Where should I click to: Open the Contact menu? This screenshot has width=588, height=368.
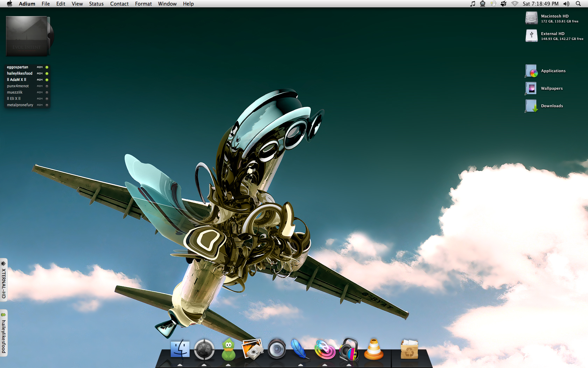119,4
